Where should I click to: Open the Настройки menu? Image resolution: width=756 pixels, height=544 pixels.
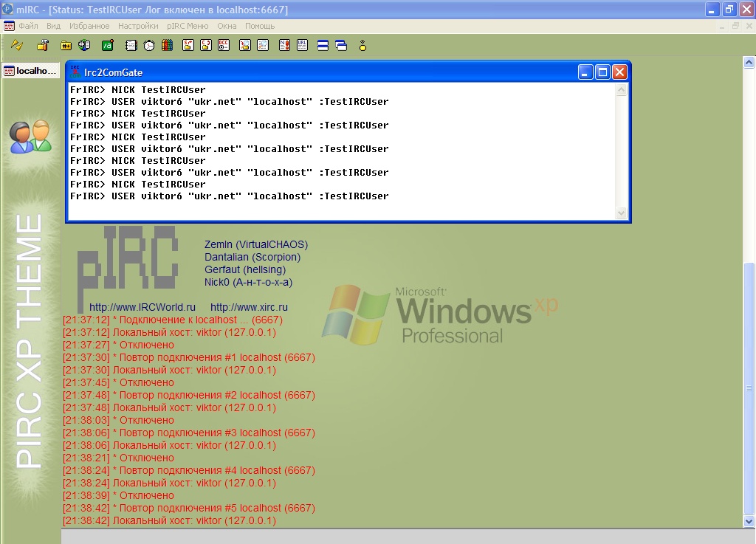point(138,26)
